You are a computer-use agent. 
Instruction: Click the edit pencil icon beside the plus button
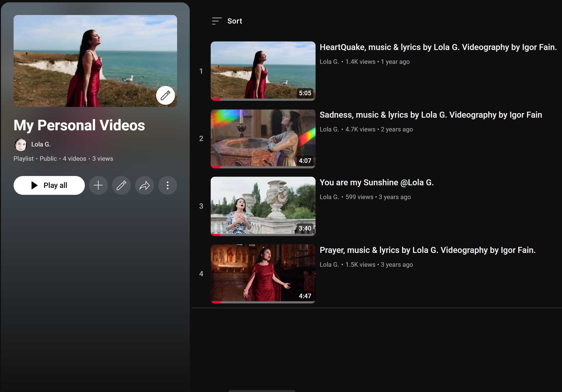pyautogui.click(x=121, y=185)
